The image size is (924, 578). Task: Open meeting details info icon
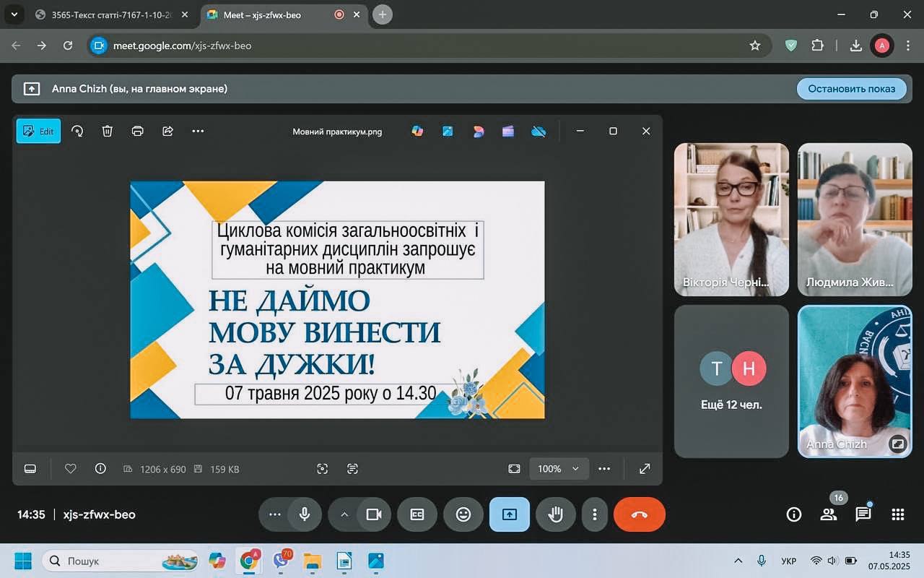794,514
